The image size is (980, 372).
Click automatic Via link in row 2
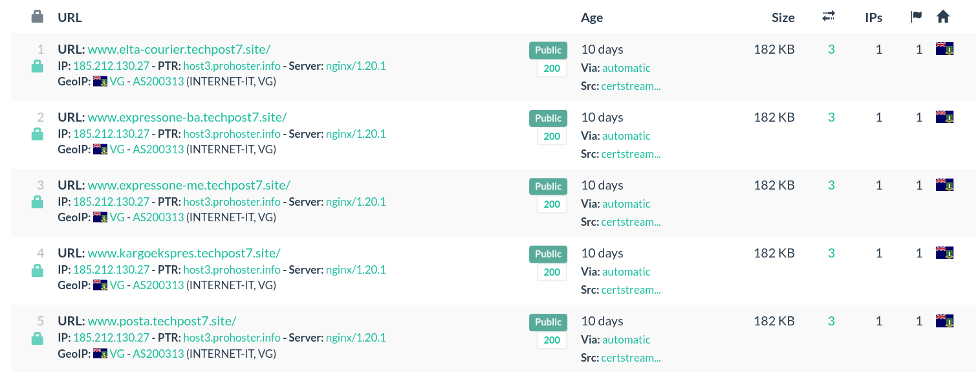coord(626,136)
